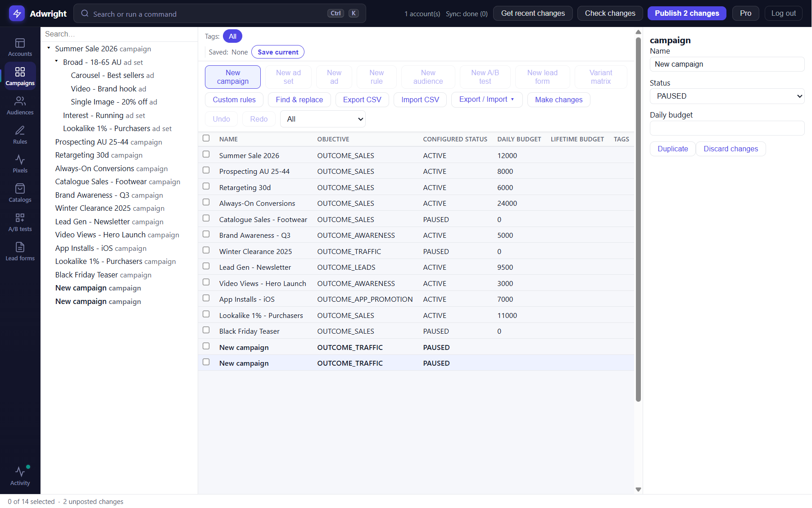Click the scroll up arrow of table
This screenshot has width=812, height=508.
(638, 32)
